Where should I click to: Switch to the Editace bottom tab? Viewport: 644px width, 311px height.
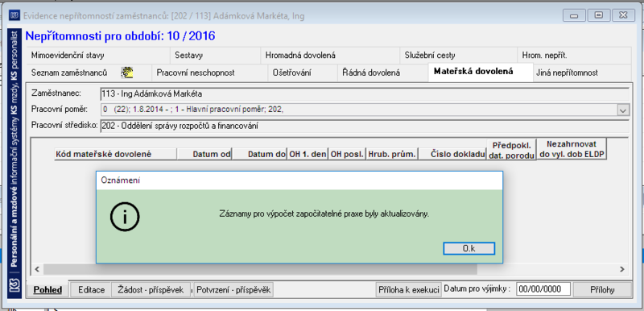tap(91, 289)
